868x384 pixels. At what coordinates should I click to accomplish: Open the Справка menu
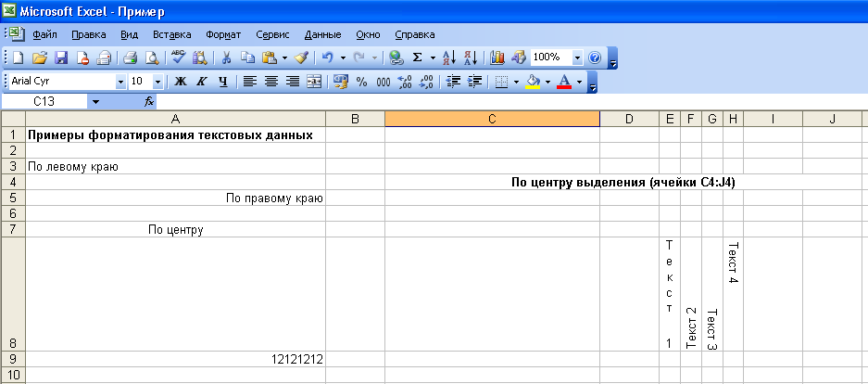(x=415, y=34)
